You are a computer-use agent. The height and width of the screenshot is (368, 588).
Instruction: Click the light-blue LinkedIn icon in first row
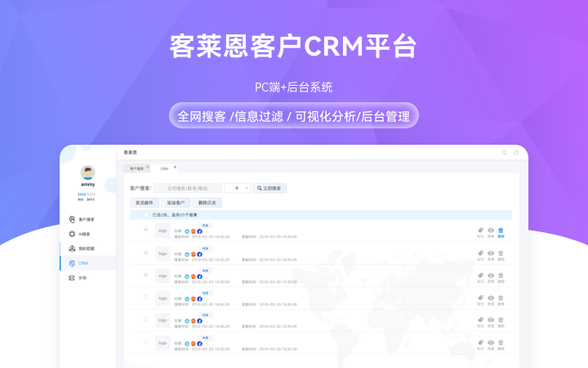point(187,231)
